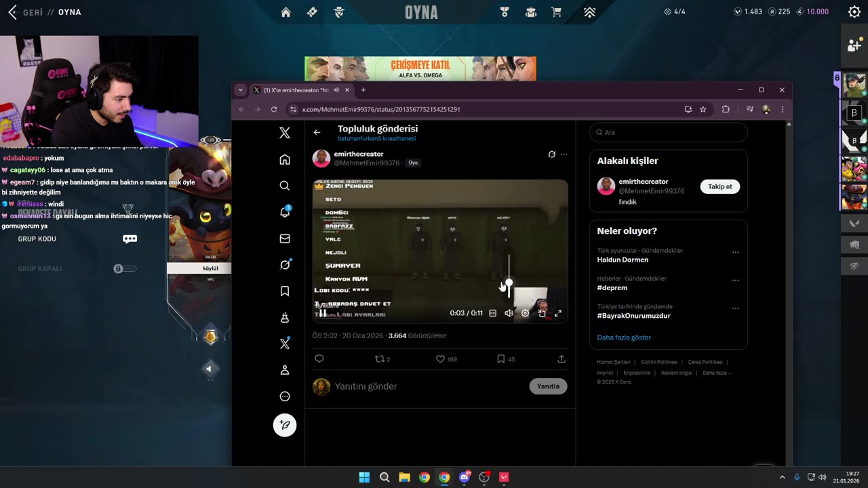Open Explore search in the X sidebar
Screen dimensions: 868x488
(285, 186)
